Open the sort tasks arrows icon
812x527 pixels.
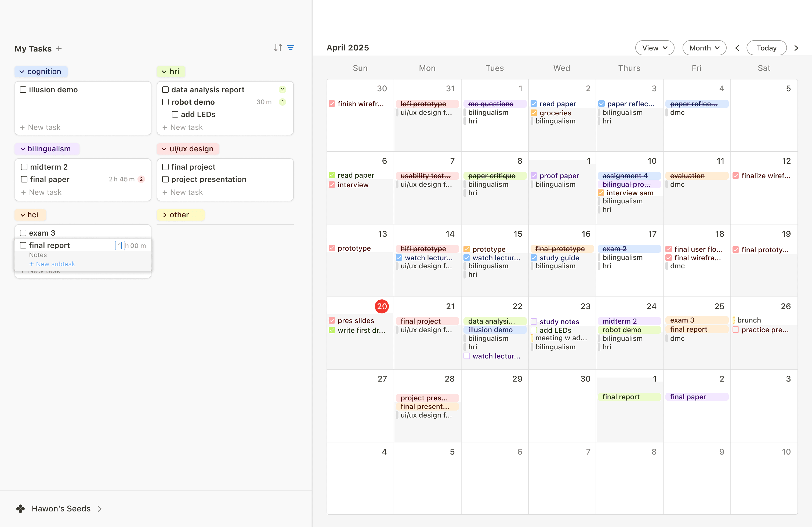pyautogui.click(x=278, y=48)
